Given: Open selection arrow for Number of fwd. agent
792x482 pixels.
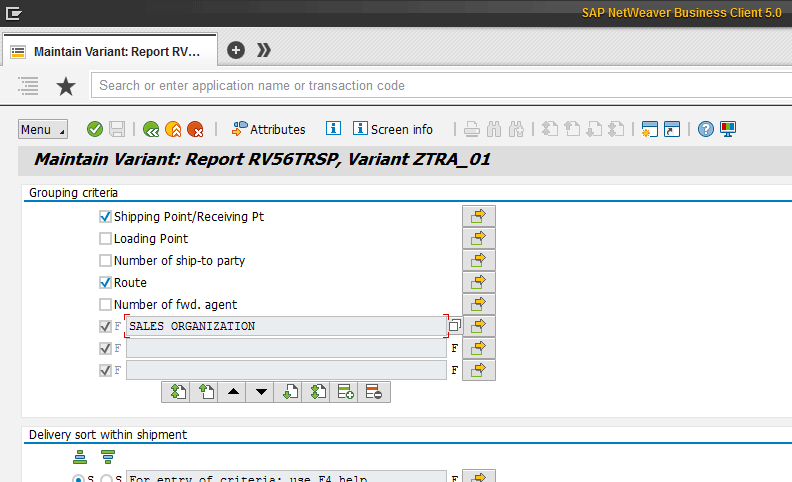Looking at the screenshot, I should pyautogui.click(x=478, y=304).
